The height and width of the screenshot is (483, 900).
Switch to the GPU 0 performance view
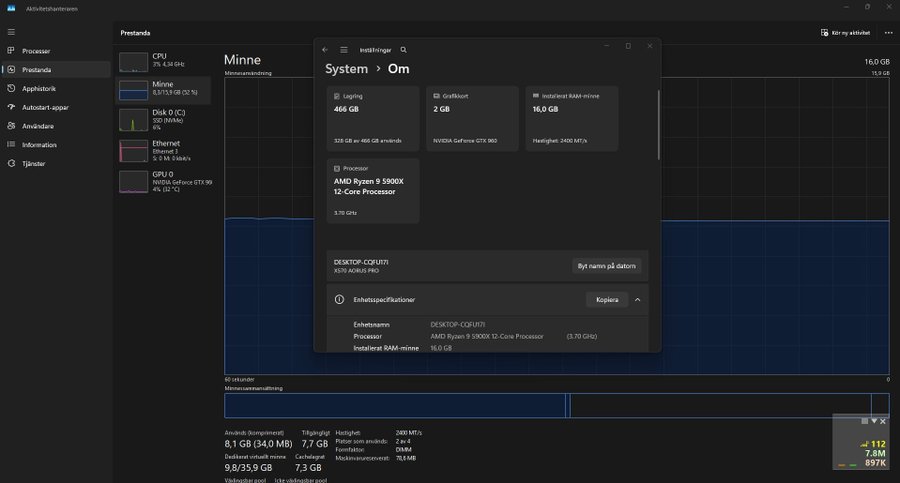(x=164, y=180)
